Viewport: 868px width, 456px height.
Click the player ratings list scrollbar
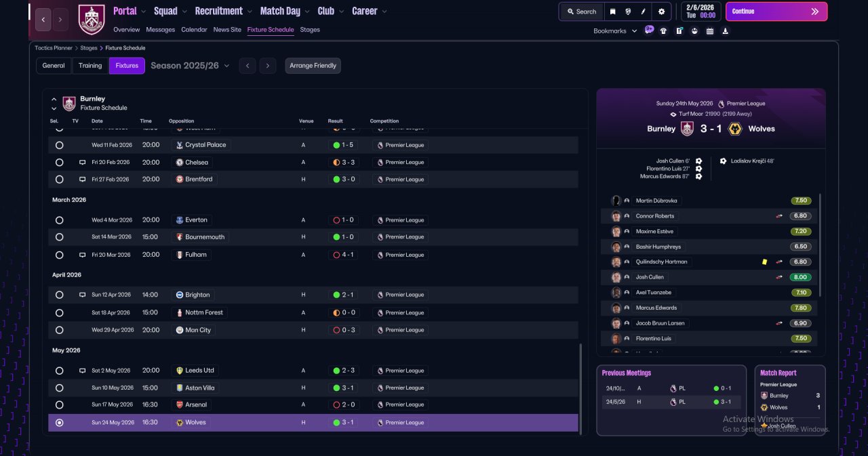820,245
